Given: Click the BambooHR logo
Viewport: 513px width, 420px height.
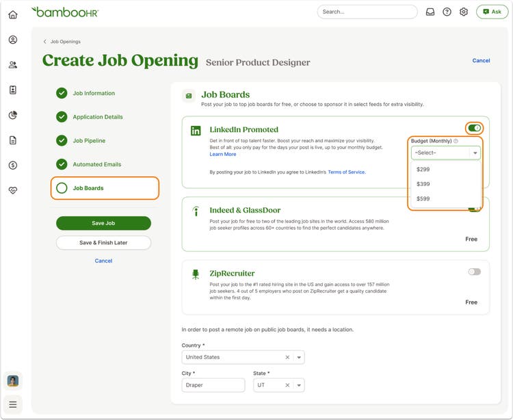Looking at the screenshot, I should pyautogui.click(x=65, y=12).
